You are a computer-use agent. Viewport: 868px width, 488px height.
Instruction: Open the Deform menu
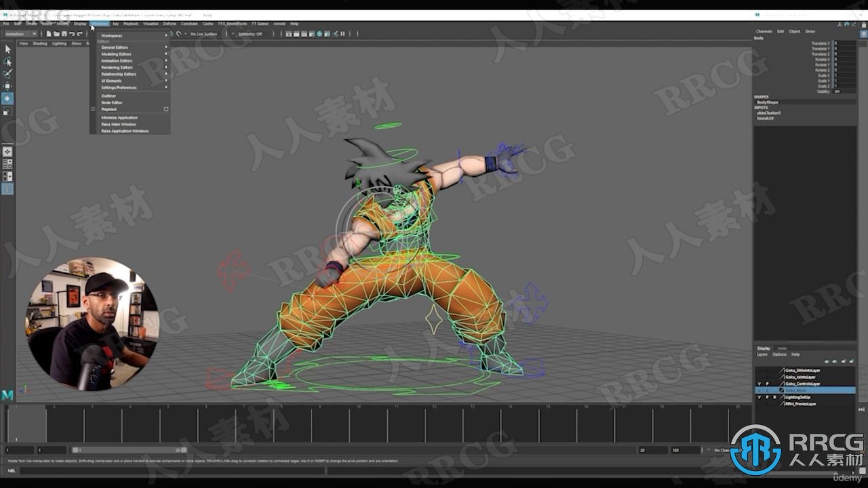pyautogui.click(x=170, y=24)
